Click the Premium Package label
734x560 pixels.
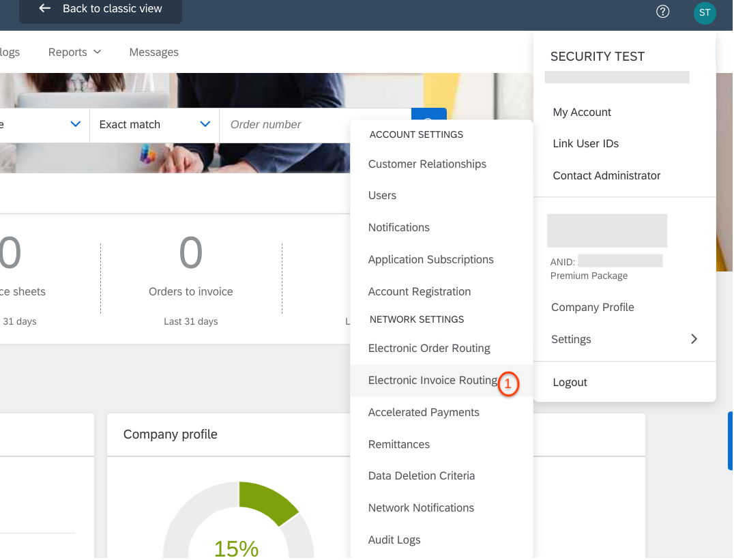(589, 276)
